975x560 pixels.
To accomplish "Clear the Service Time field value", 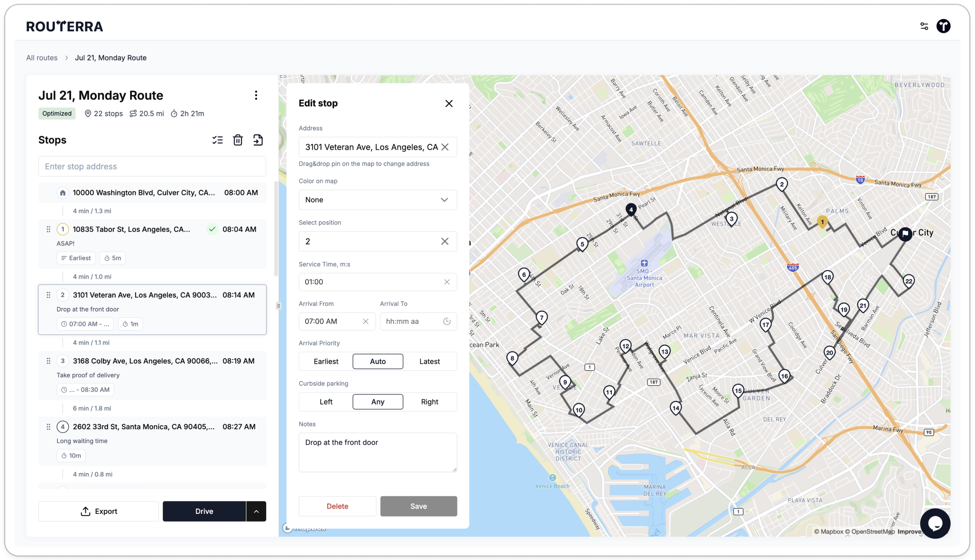I will [447, 282].
